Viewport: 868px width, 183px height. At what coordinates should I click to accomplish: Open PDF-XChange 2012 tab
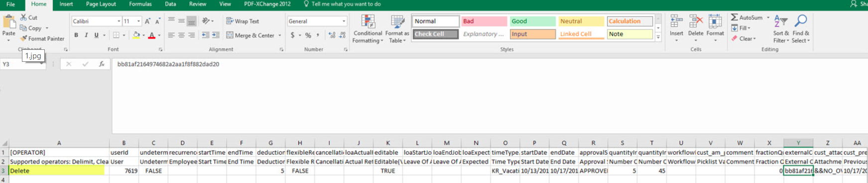point(267,4)
